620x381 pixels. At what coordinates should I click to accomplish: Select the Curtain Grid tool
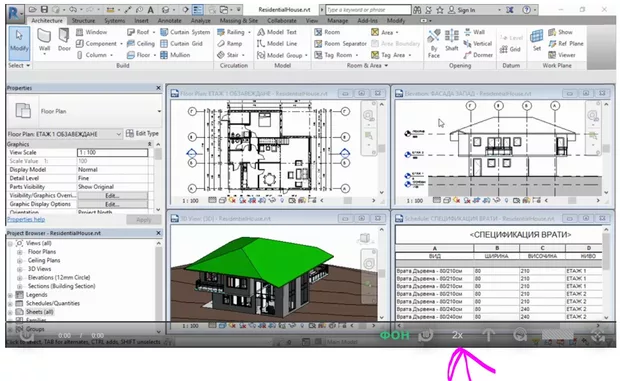coord(181,43)
